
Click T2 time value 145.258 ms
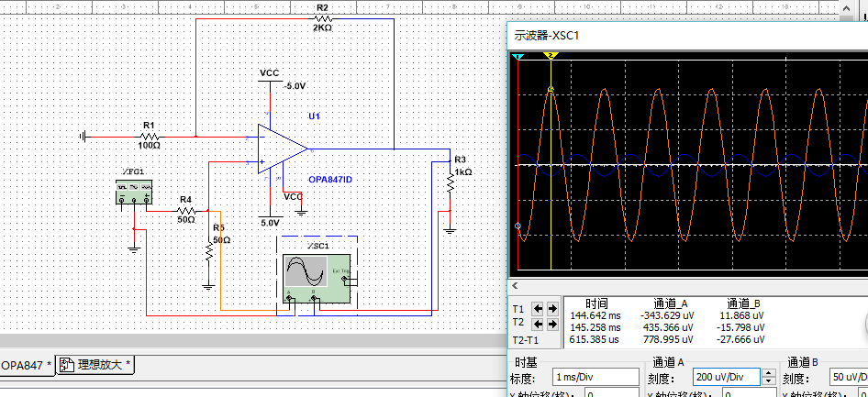coord(595,327)
